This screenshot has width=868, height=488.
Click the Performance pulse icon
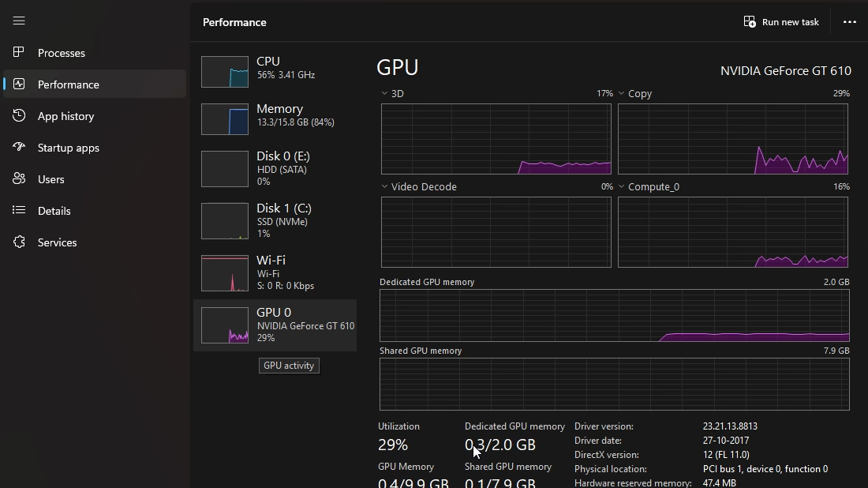point(19,84)
